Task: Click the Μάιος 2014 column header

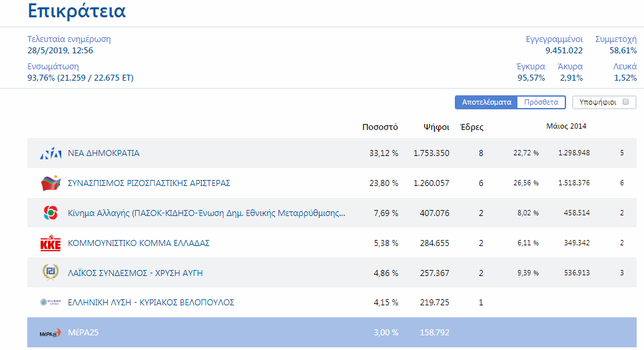Action: tap(566, 126)
